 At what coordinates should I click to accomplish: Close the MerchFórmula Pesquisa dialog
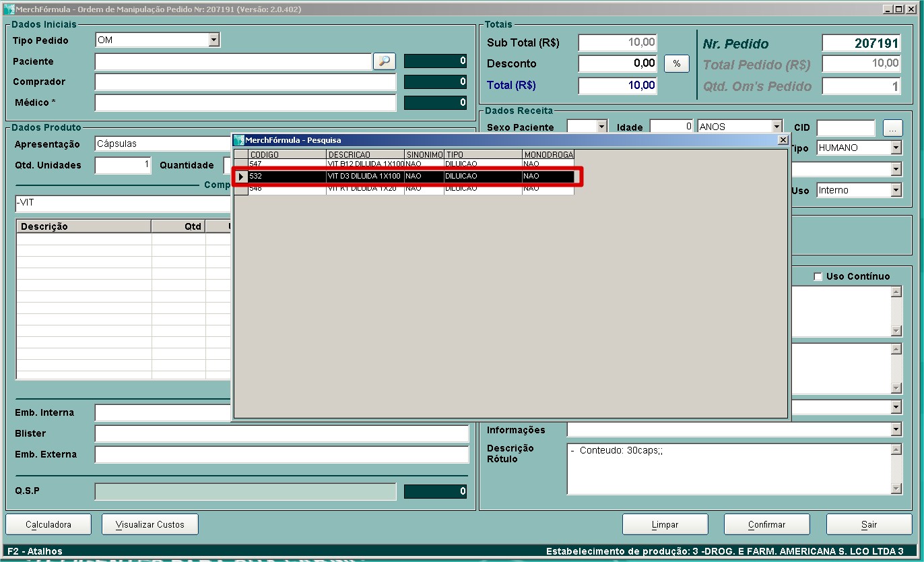tap(783, 140)
